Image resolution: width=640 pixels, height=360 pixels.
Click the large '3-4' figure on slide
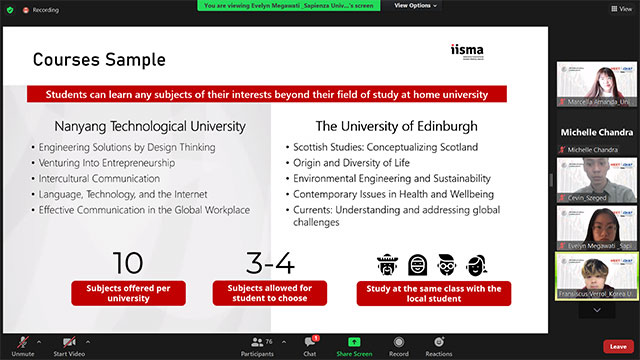click(x=270, y=263)
